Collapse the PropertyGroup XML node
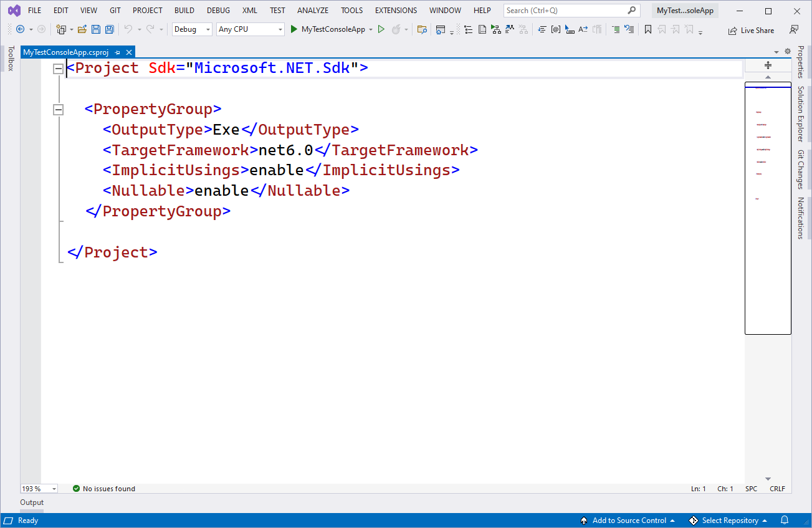This screenshot has height=528, width=812. [59, 110]
